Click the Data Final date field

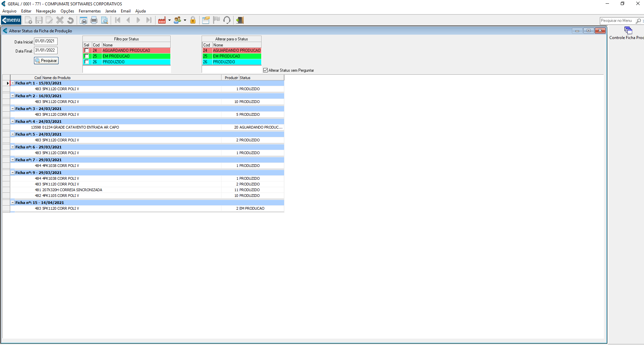coord(46,50)
